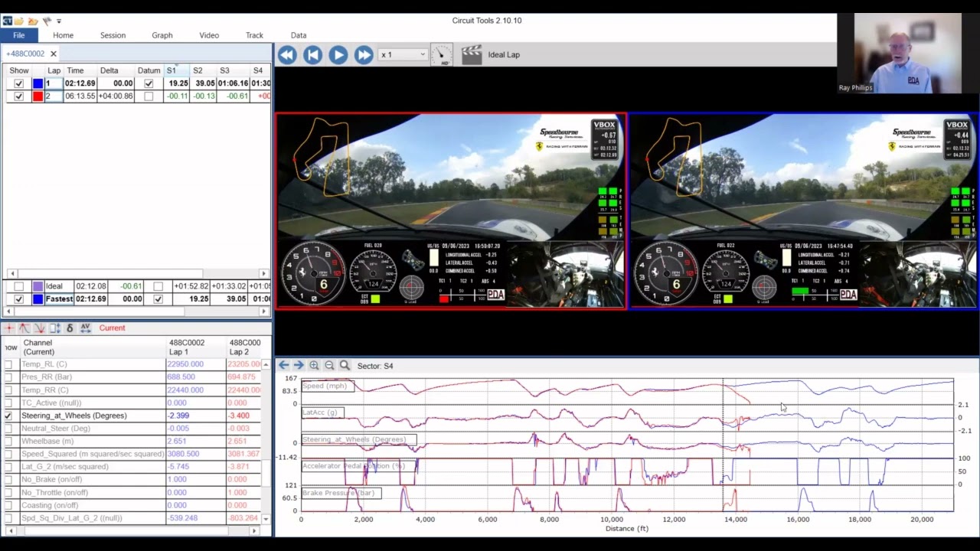Click the graph forward arrow icon
This screenshot has width=980, height=551.
pos(299,366)
